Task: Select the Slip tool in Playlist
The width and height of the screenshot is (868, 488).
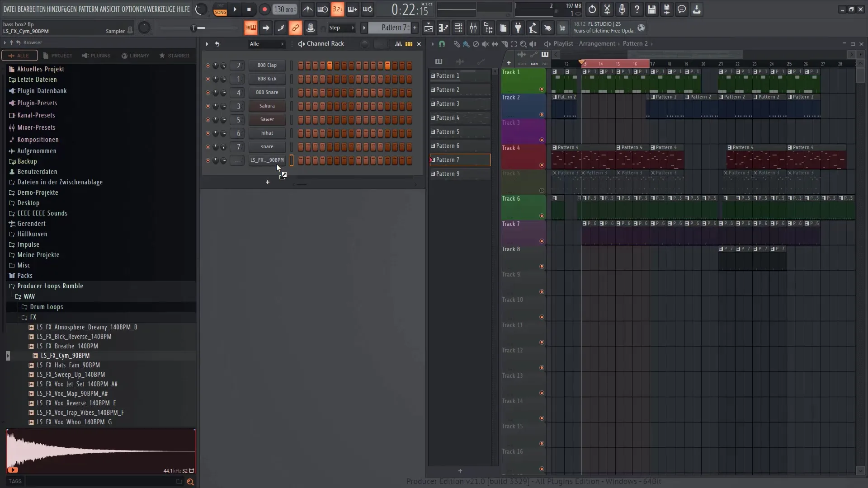Action: point(495,44)
